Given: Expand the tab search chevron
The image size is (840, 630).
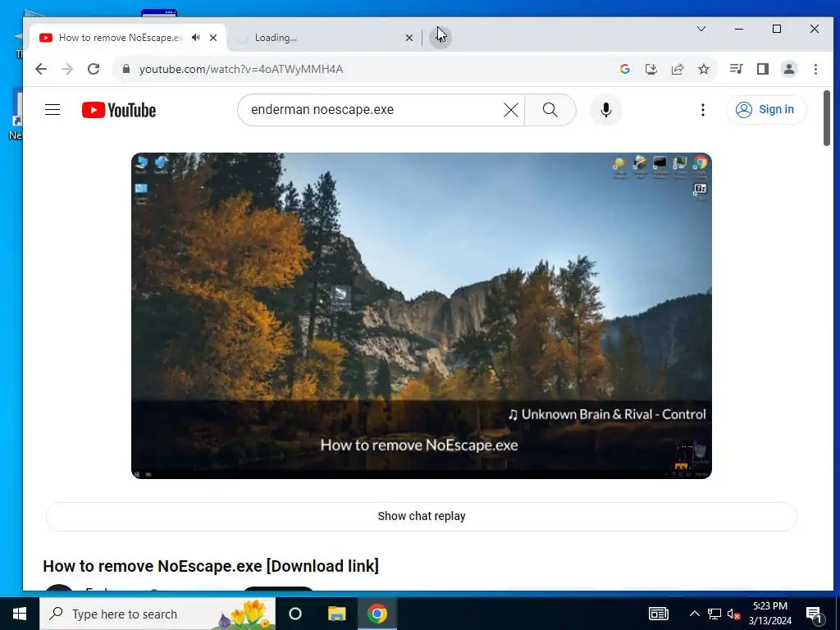Looking at the screenshot, I should (701, 29).
